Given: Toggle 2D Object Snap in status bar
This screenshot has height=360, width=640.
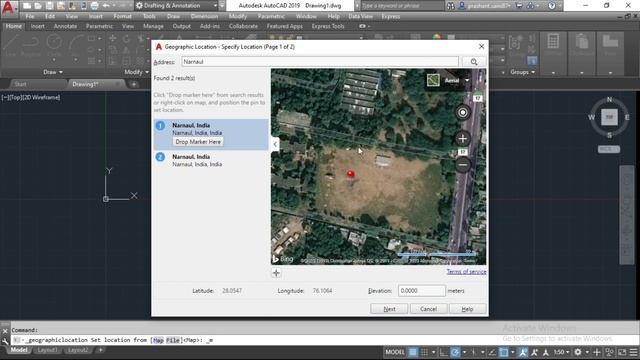Looking at the screenshot, I should (504, 352).
